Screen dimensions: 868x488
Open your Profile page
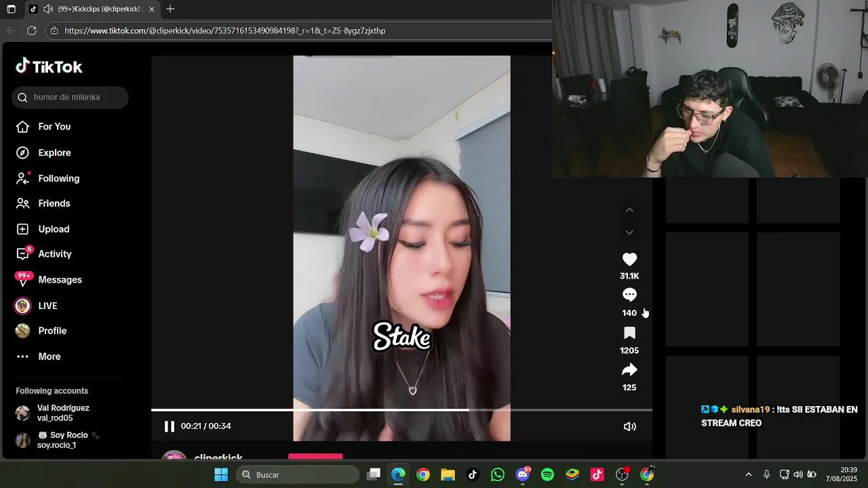(x=41, y=331)
